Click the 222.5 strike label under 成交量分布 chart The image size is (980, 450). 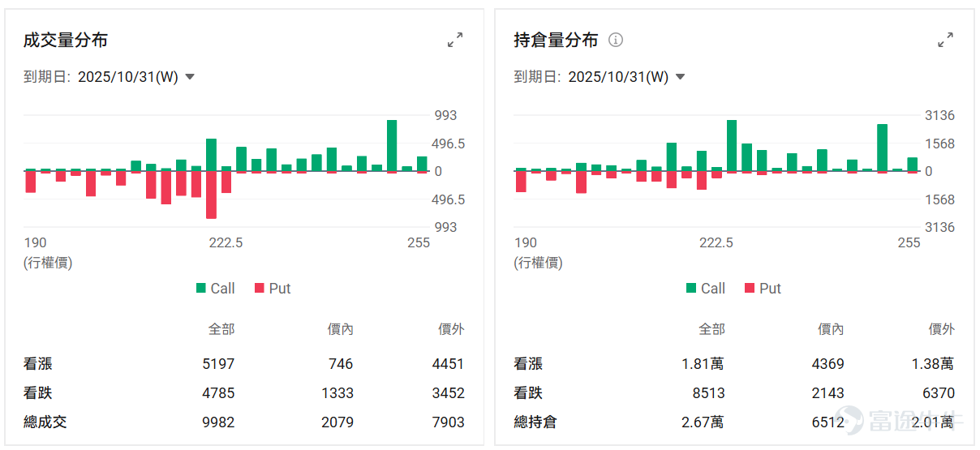(x=226, y=243)
